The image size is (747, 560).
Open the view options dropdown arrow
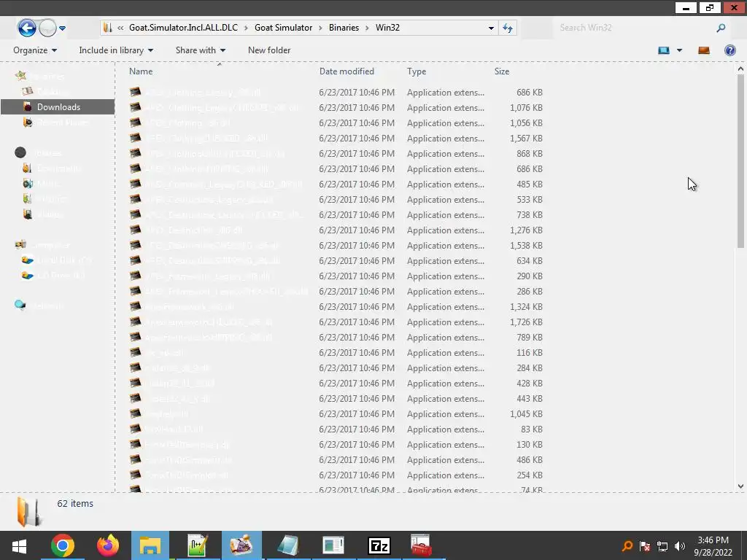tap(679, 50)
